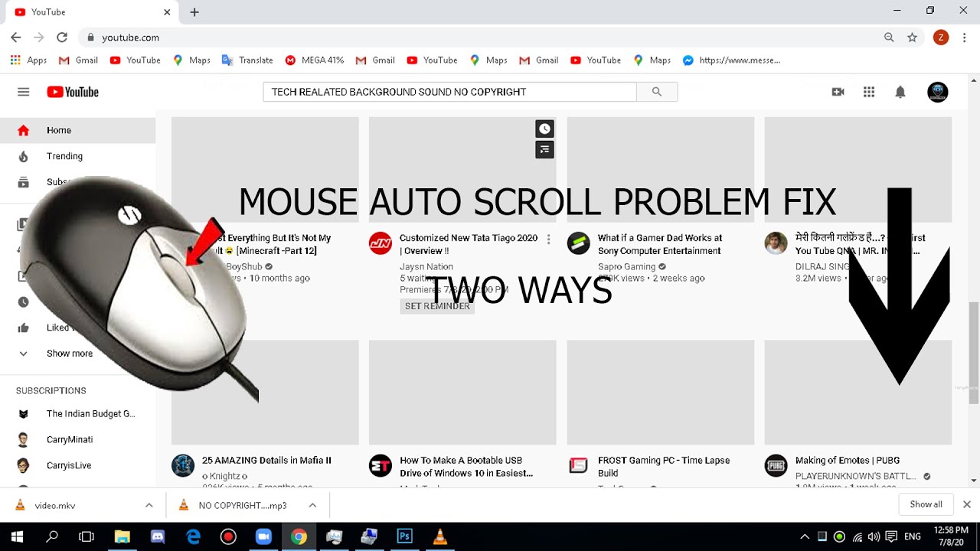Open the messenger https://www.messe... bookmark

(731, 60)
